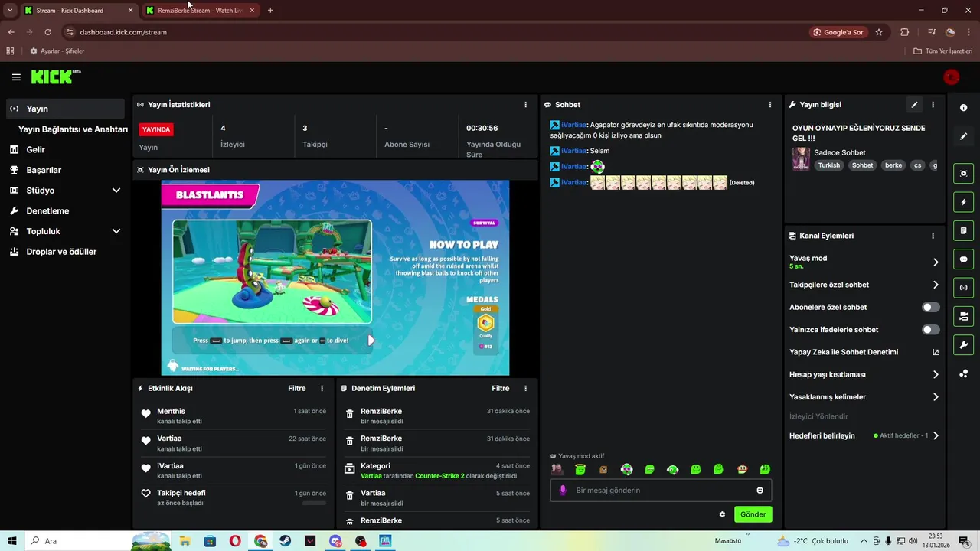980x551 pixels.
Task: Expand the Stüdyo sidebar section
Action: pyautogui.click(x=116, y=191)
